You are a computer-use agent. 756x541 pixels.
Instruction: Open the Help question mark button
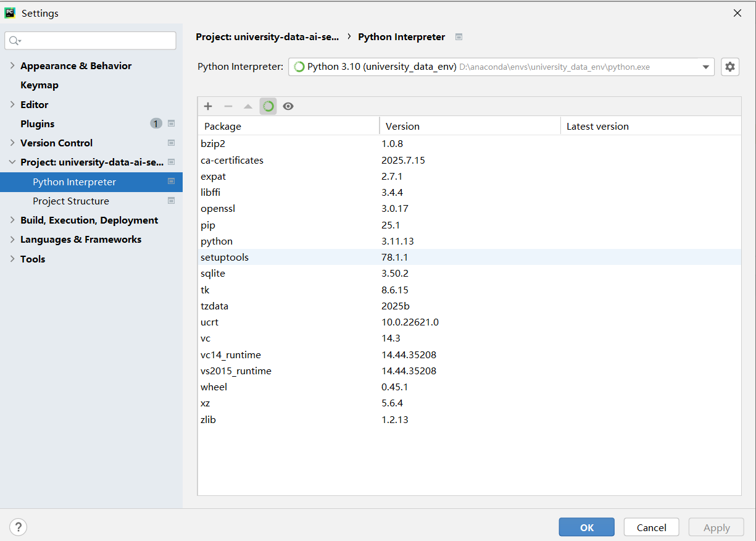[19, 527]
